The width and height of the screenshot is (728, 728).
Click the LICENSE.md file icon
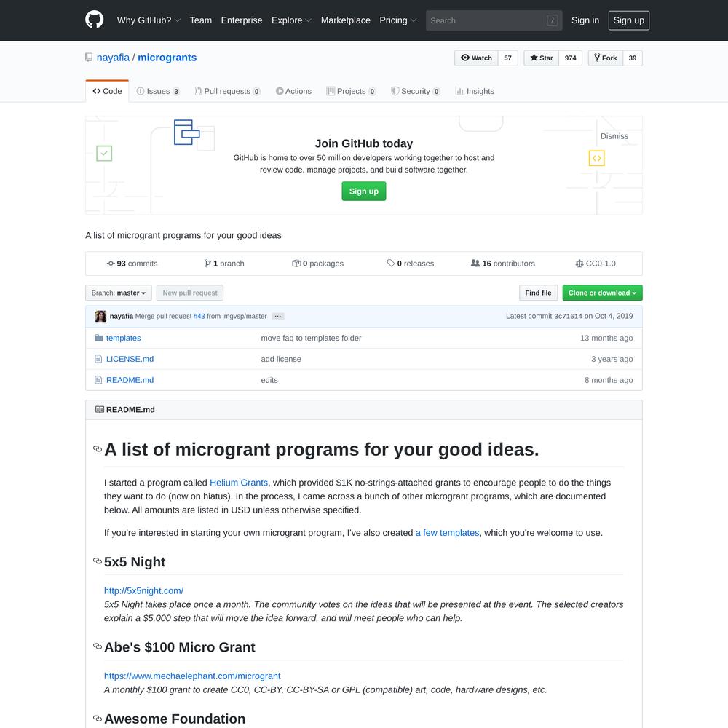[98, 359]
